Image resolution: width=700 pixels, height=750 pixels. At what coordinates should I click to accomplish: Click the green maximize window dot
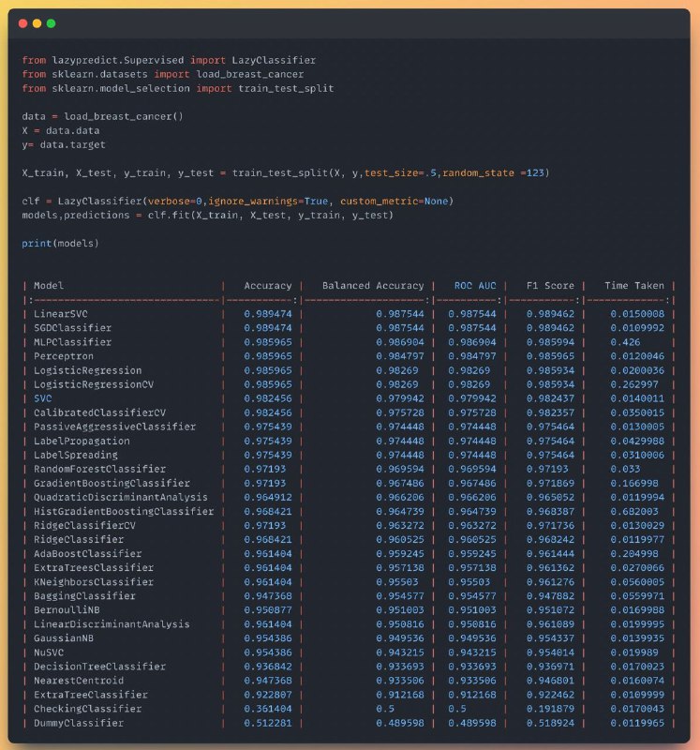pyautogui.click(x=52, y=23)
